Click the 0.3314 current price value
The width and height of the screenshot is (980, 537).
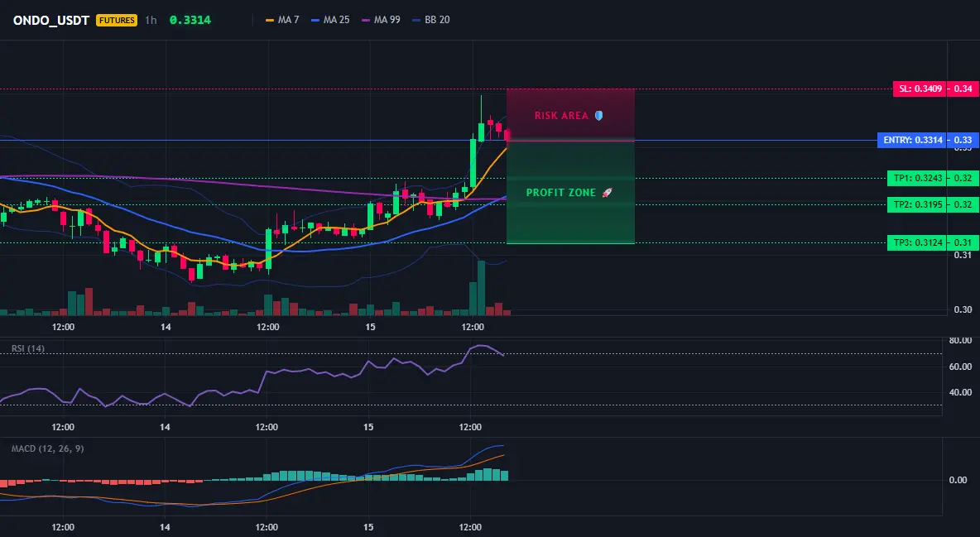coord(190,20)
